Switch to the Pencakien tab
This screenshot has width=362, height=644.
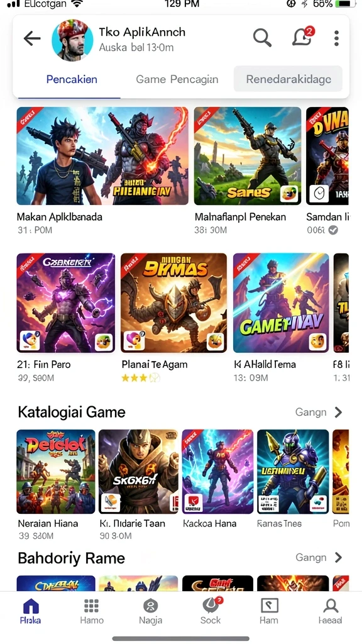pos(72,79)
